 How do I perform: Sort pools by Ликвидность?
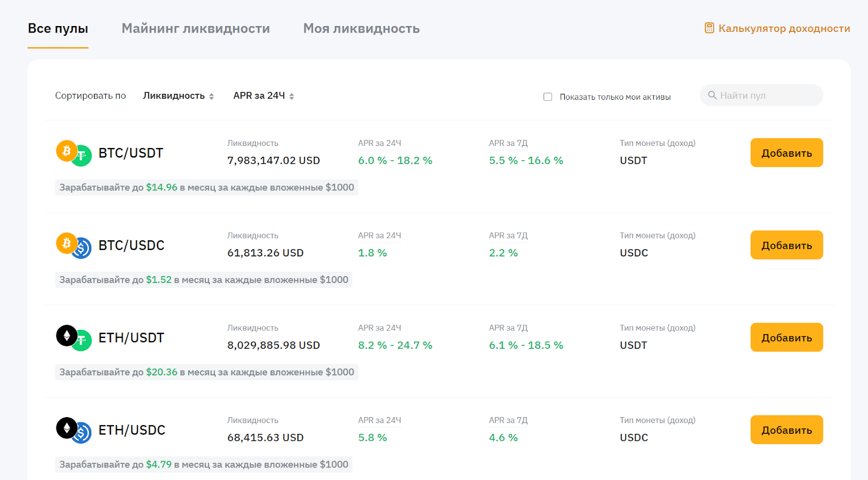(x=174, y=96)
